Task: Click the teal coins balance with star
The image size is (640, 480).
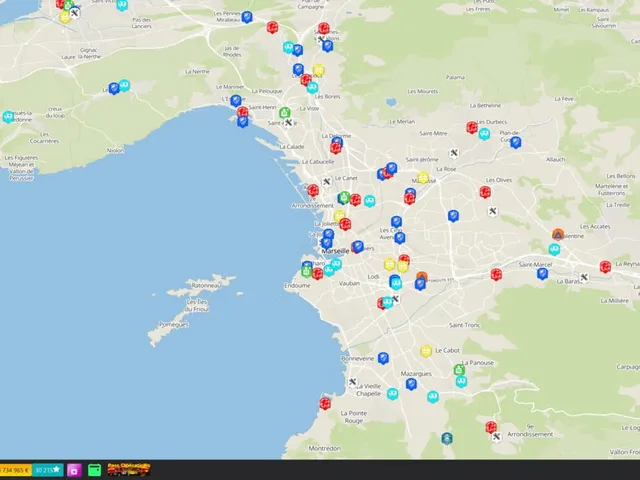Action: tap(48, 470)
